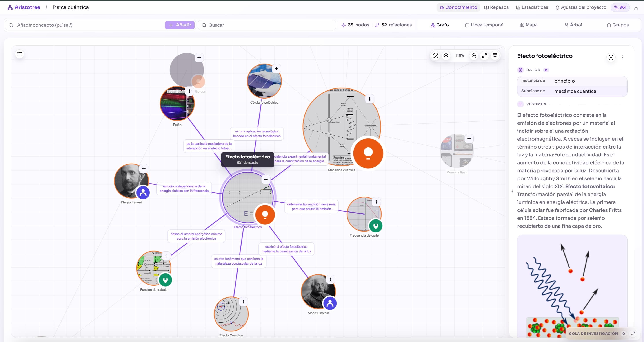Viewport: 644px width, 342px height.
Task: Click the plus on Función de trabajo node
Action: click(x=166, y=256)
